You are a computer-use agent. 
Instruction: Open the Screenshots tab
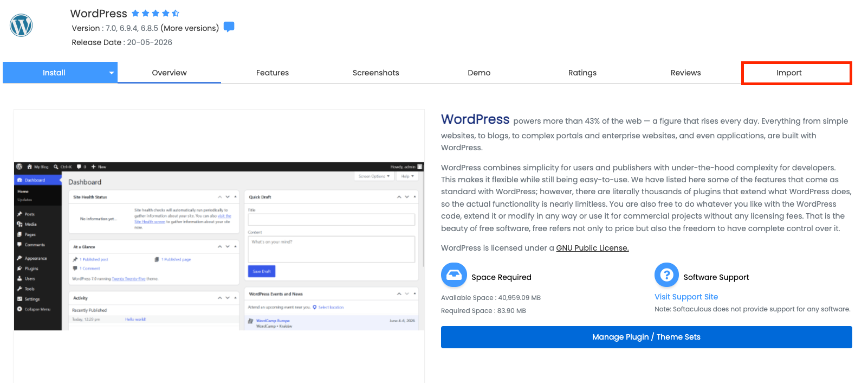pyautogui.click(x=375, y=73)
